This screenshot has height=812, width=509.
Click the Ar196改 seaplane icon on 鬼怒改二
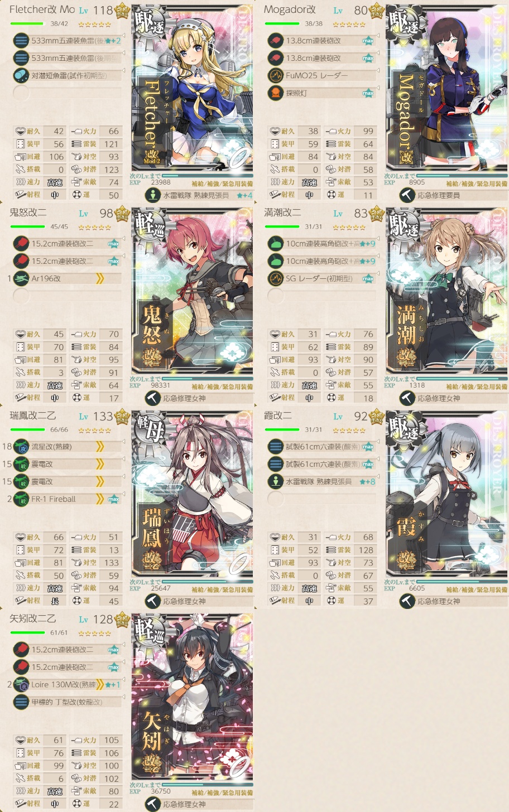coord(21,278)
